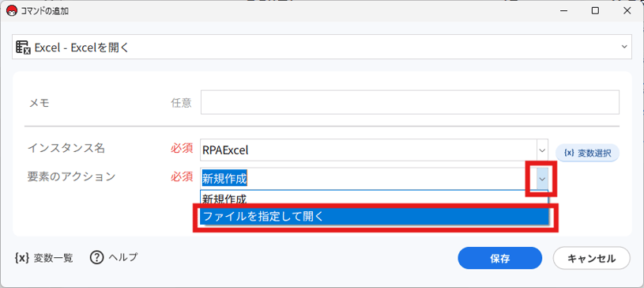This screenshot has height=288, width=644.
Task: Click the Excel - Excelを開く command title
Action: [81, 47]
